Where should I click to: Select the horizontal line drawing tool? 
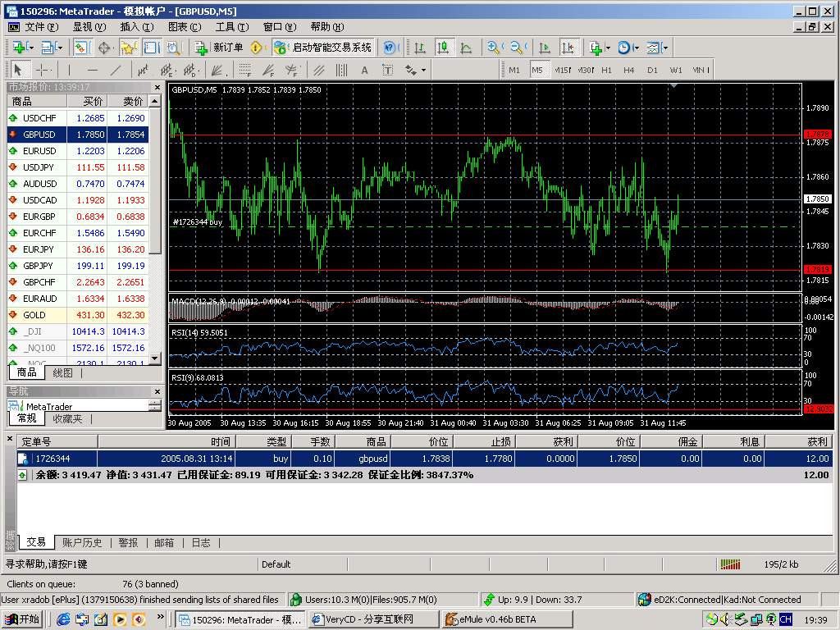93,71
